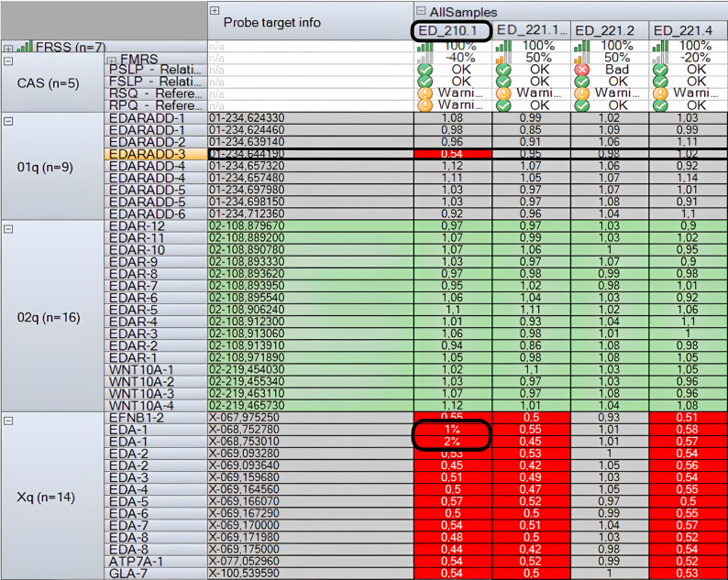The image size is (728, 580).
Task: Click RPQ green OK checkmark for ED_221.4
Action: (x=660, y=105)
